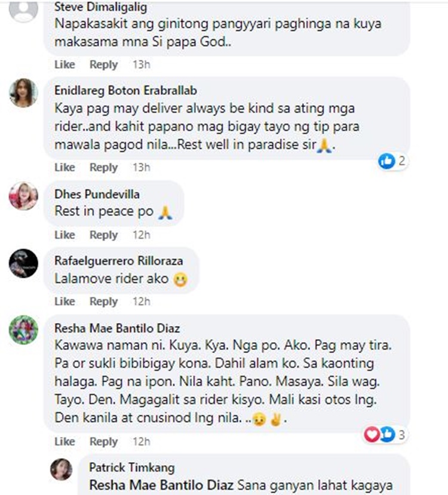Open Patrick Timkang's profile picture
448x495 pixels.
coord(62,469)
